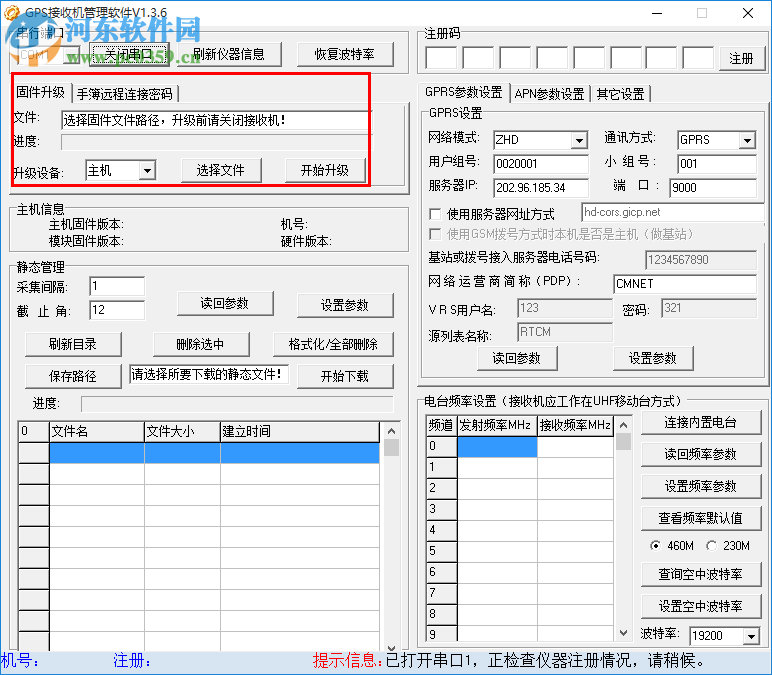
Task: Click 删除选中 button
Action: tap(201, 344)
